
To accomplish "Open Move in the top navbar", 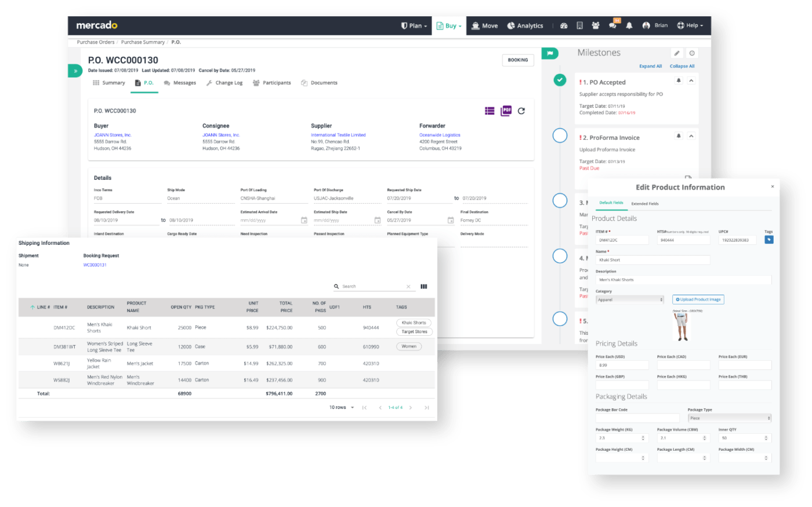I will pos(485,26).
